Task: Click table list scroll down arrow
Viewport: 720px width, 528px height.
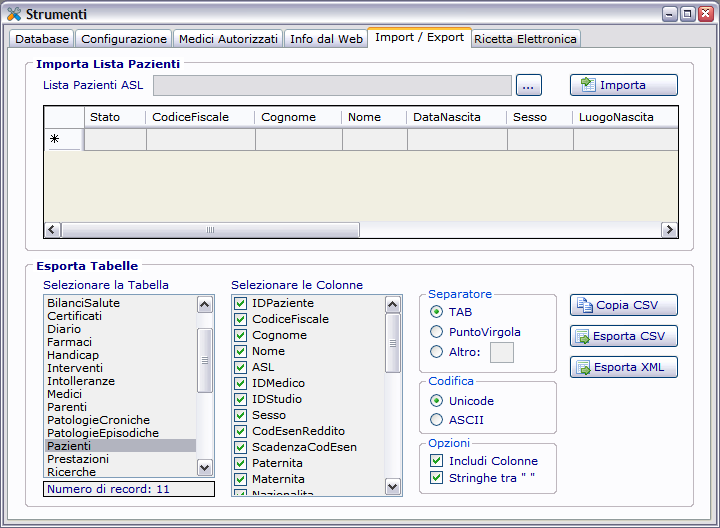Action: tap(205, 468)
